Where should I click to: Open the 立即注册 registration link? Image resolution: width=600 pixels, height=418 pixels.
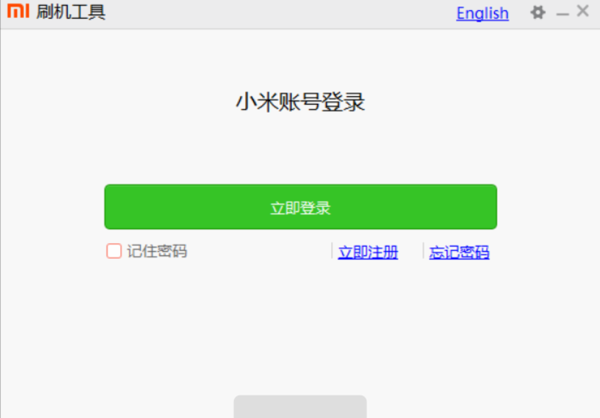tap(368, 252)
